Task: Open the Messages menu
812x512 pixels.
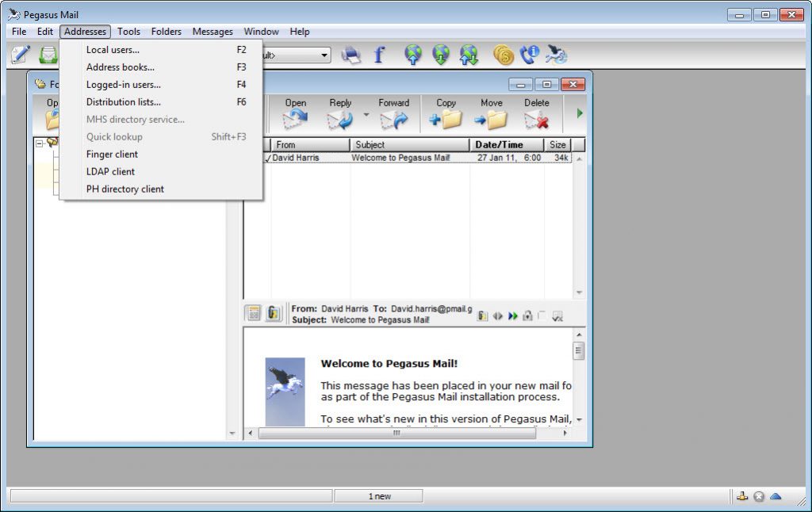Action: click(x=213, y=32)
